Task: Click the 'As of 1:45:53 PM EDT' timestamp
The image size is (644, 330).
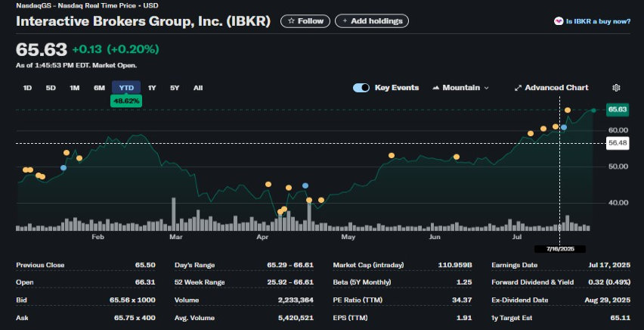Action: coord(76,65)
